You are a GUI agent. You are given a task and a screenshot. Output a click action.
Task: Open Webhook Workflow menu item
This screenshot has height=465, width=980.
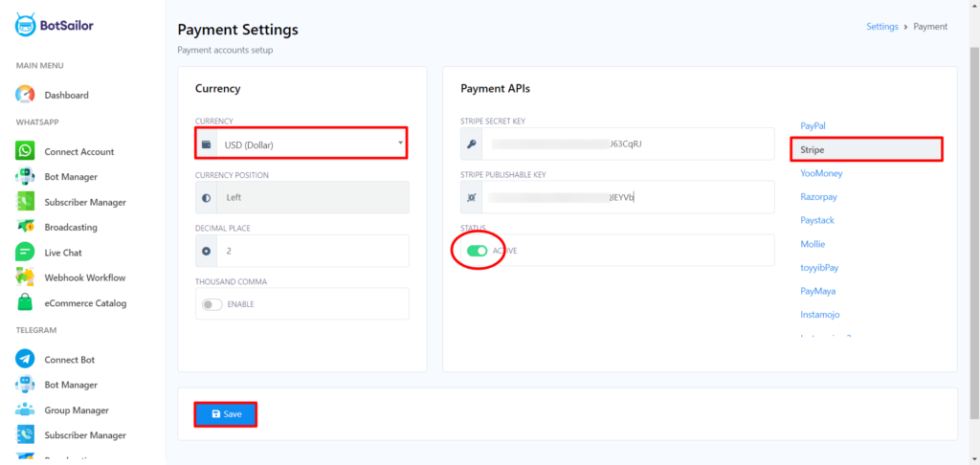pos(85,277)
